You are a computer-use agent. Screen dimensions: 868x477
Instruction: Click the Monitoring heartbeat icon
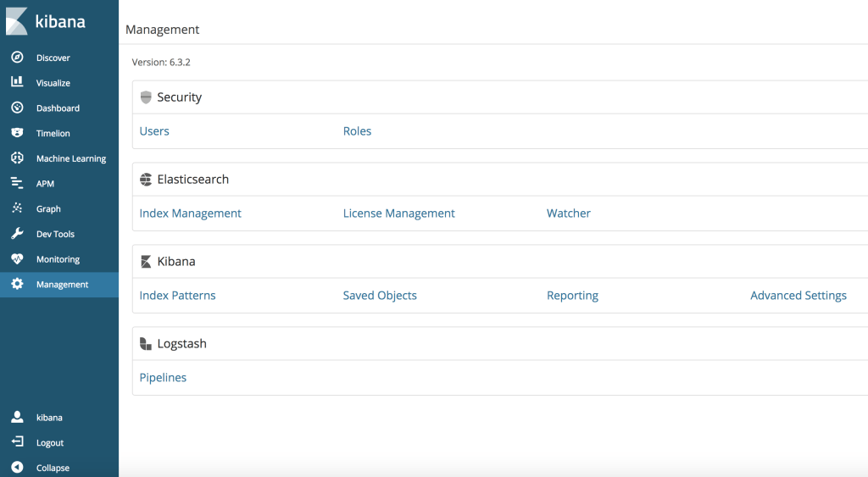(x=17, y=259)
